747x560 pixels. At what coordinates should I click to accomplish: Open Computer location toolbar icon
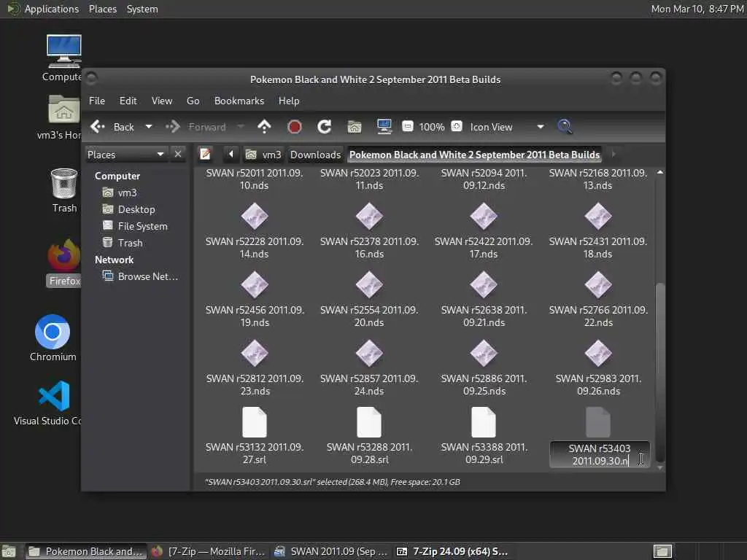coord(384,127)
